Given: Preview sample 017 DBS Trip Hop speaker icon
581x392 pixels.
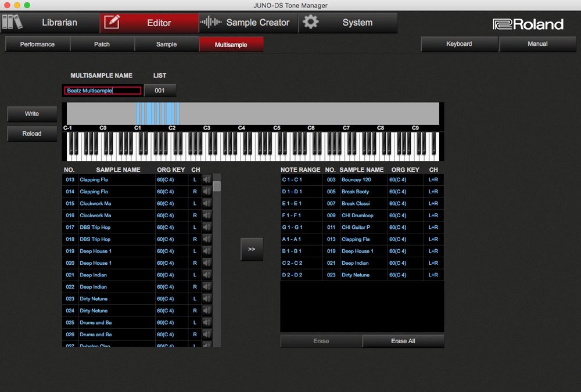Looking at the screenshot, I should [x=207, y=227].
